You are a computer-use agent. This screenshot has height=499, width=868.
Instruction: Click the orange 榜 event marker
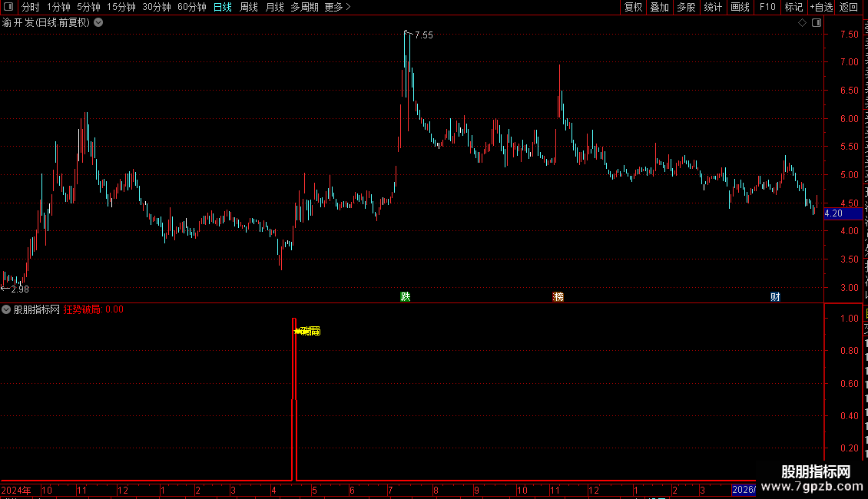(558, 297)
